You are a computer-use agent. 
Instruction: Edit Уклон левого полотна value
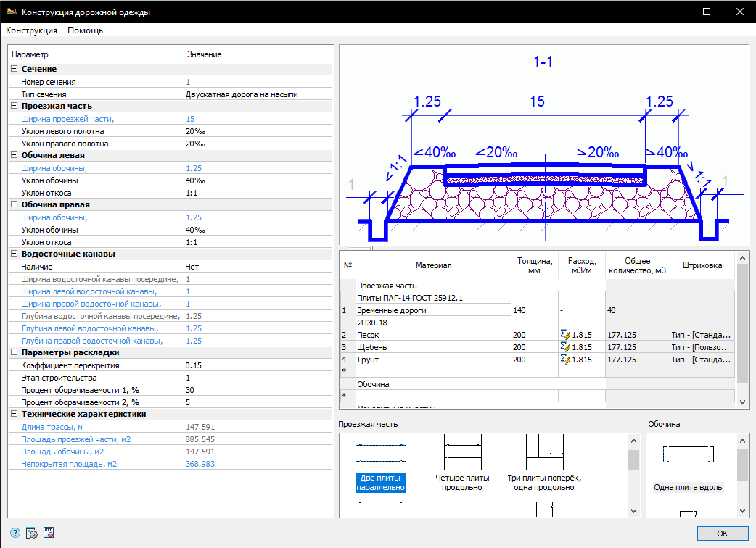click(x=258, y=131)
